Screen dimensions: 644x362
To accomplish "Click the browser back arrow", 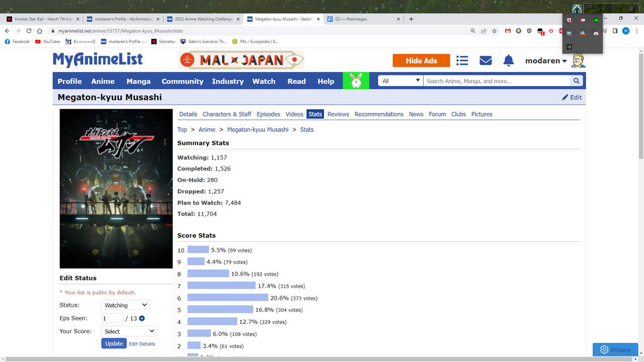I will 7,31.
